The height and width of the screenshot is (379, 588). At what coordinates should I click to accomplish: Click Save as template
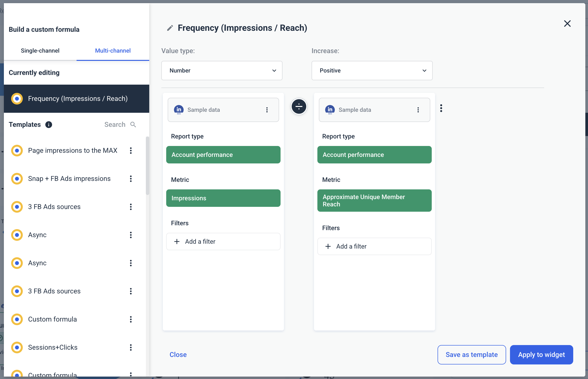(471, 355)
